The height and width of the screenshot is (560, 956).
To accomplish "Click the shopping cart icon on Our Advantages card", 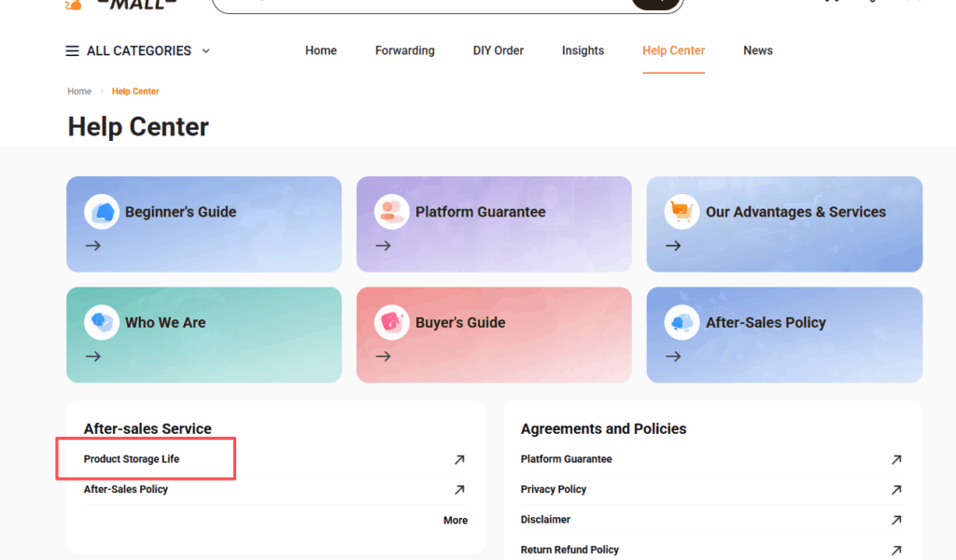I will point(682,212).
